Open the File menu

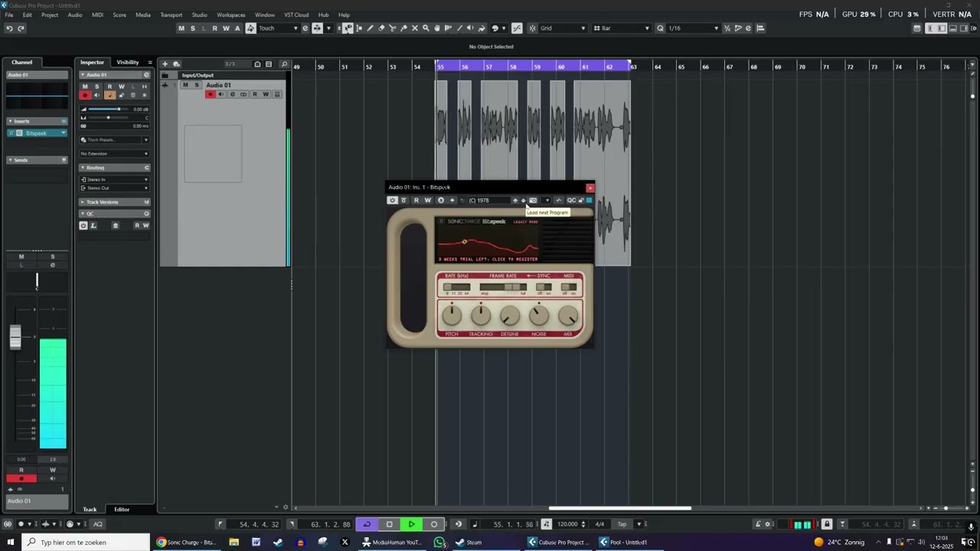pyautogui.click(x=8, y=15)
